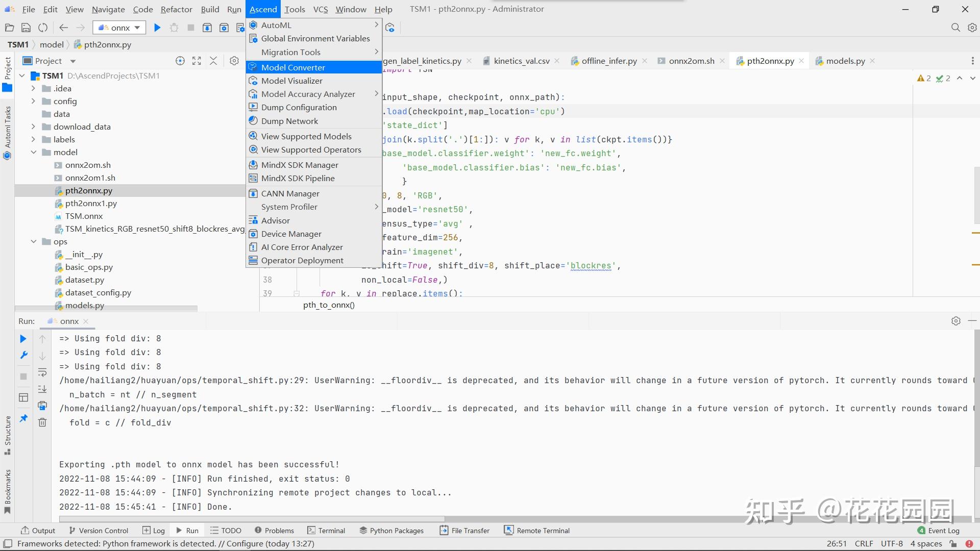
Task: Rerun onnx in Run panel
Action: point(23,339)
